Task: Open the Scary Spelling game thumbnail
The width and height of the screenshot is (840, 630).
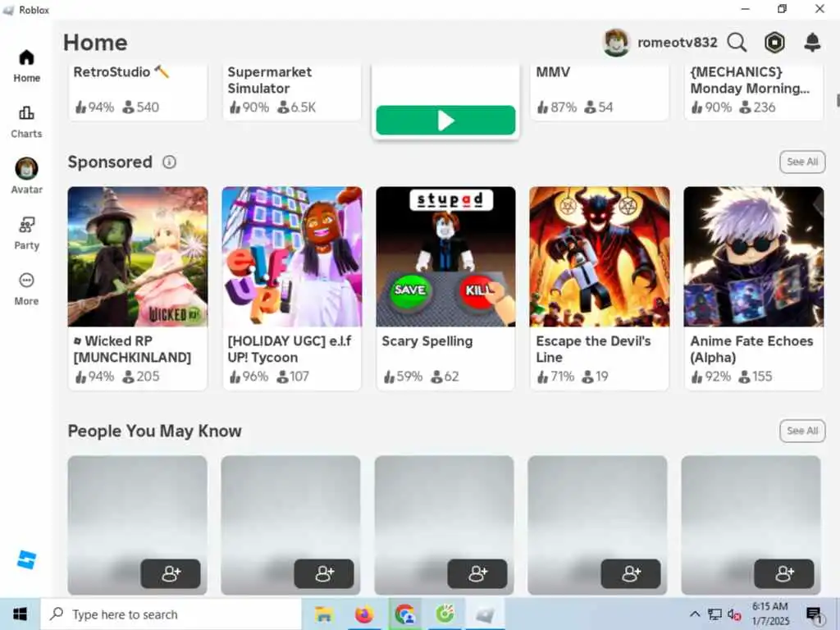Action: click(x=445, y=257)
